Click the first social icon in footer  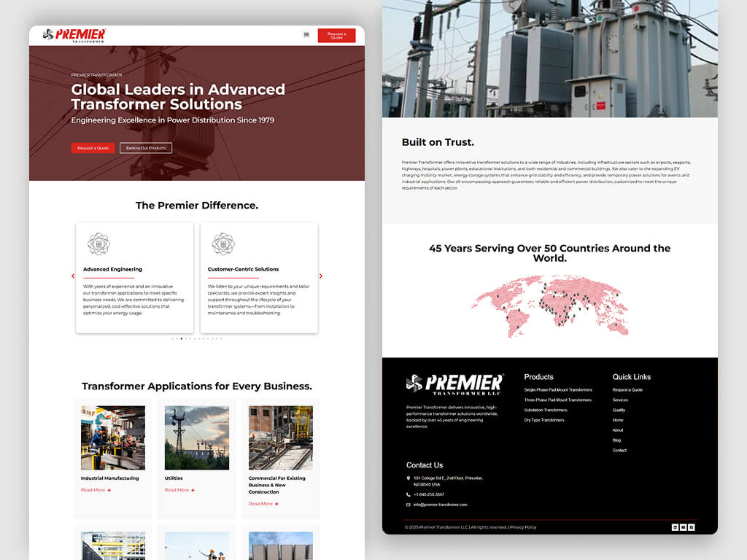pos(675,527)
